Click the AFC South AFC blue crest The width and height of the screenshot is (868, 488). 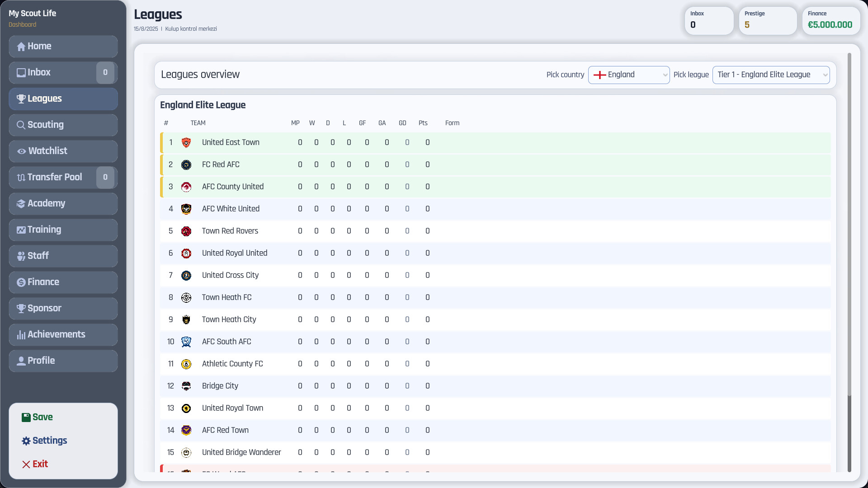(x=186, y=342)
